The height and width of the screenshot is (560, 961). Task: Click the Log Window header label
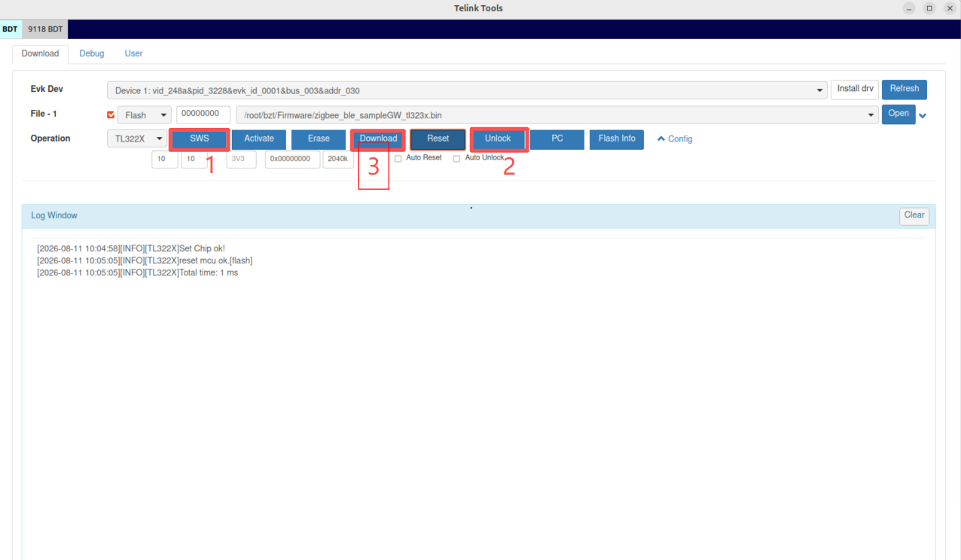(54, 216)
